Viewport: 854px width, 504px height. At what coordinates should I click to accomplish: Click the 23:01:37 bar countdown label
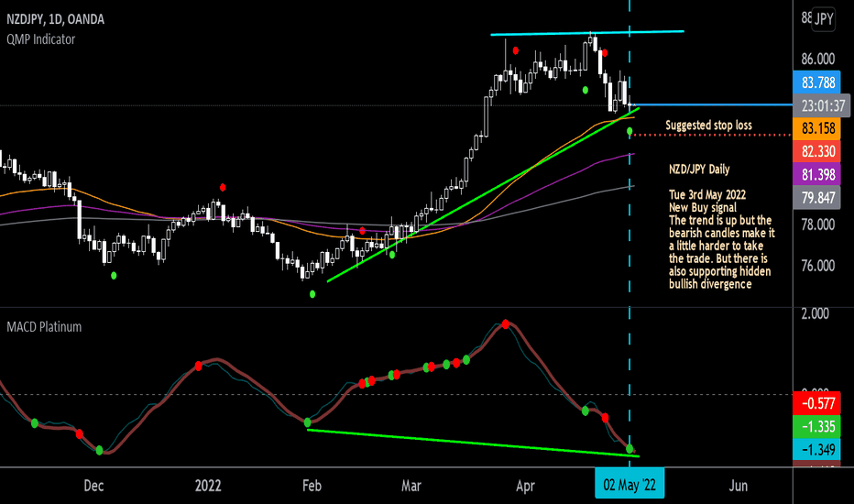pos(821,105)
